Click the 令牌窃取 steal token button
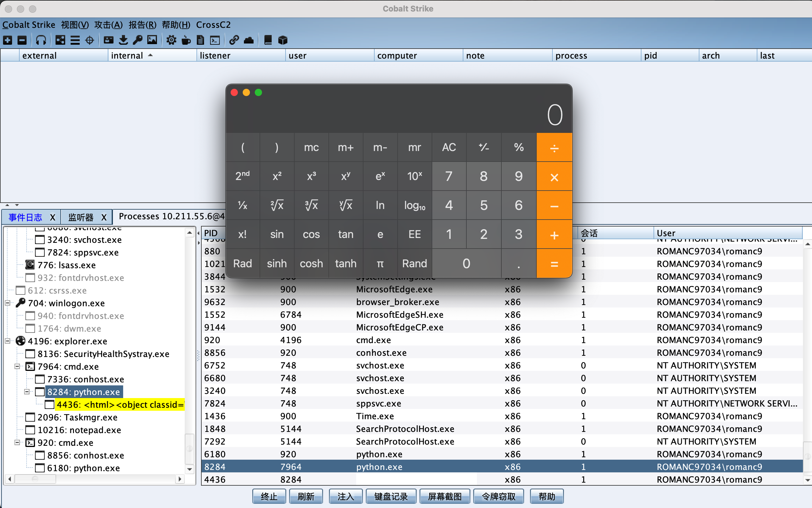The height and width of the screenshot is (508, 812). pos(498,496)
